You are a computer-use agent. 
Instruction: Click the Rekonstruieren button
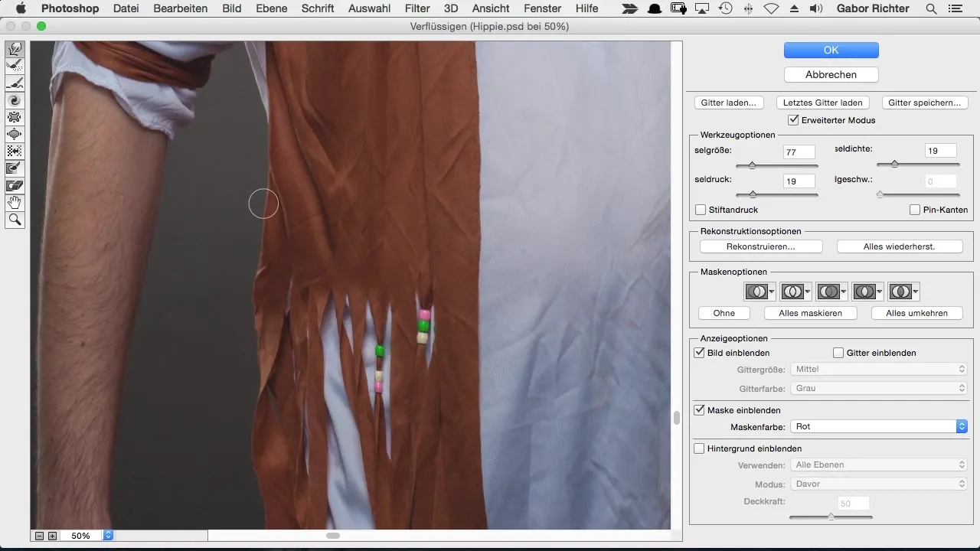pyautogui.click(x=761, y=247)
